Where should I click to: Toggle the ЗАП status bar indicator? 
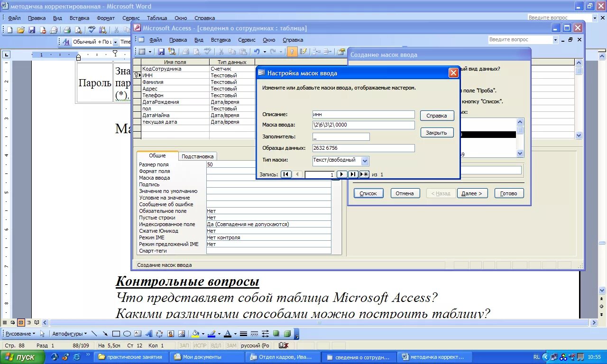point(184,346)
